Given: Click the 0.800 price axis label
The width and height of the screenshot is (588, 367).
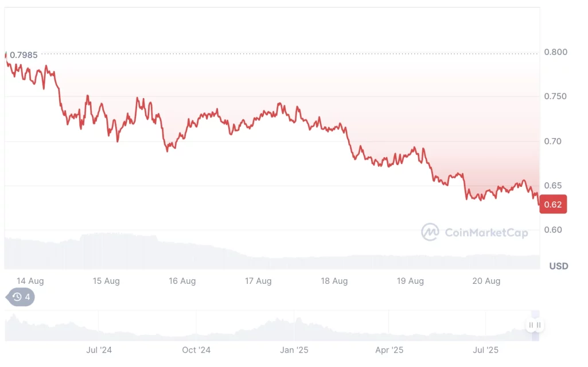Looking at the screenshot, I should (x=555, y=52).
